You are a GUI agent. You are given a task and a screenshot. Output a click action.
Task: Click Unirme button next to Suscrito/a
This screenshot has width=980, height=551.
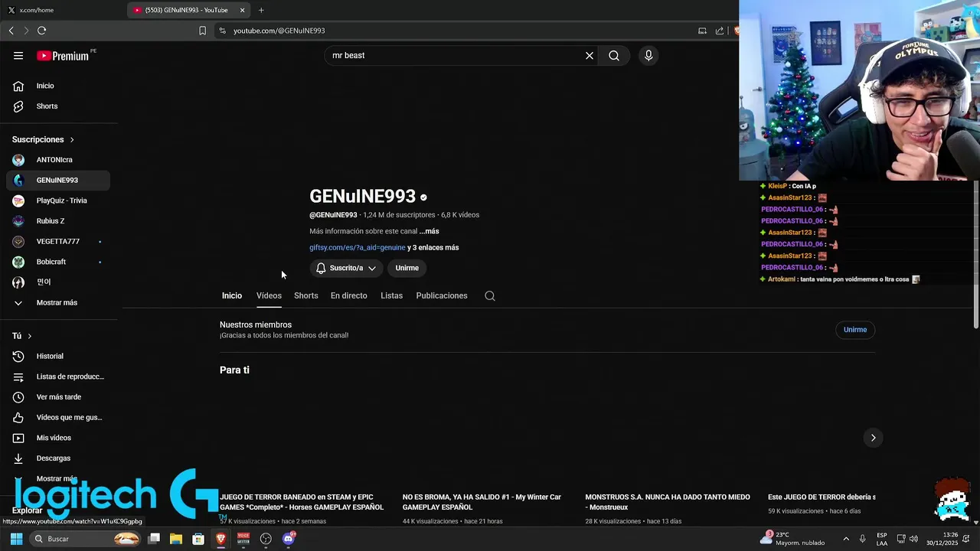[x=407, y=269]
